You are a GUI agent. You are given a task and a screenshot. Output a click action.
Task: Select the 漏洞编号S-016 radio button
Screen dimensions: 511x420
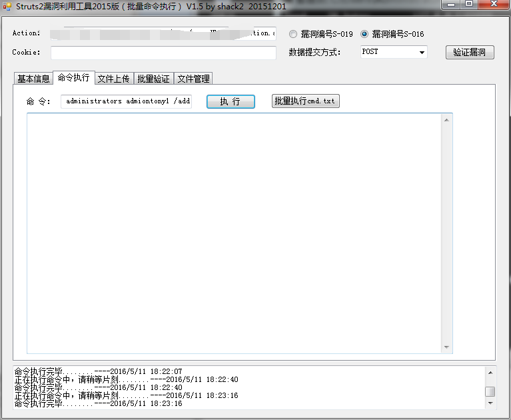coord(364,34)
